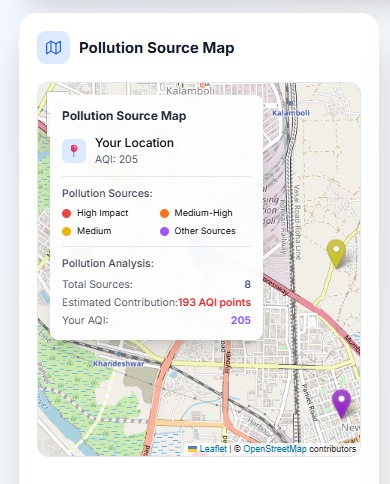Screen dimensions: 390x484
Task: Click the red High Impact legend dot
Action: pos(67,213)
